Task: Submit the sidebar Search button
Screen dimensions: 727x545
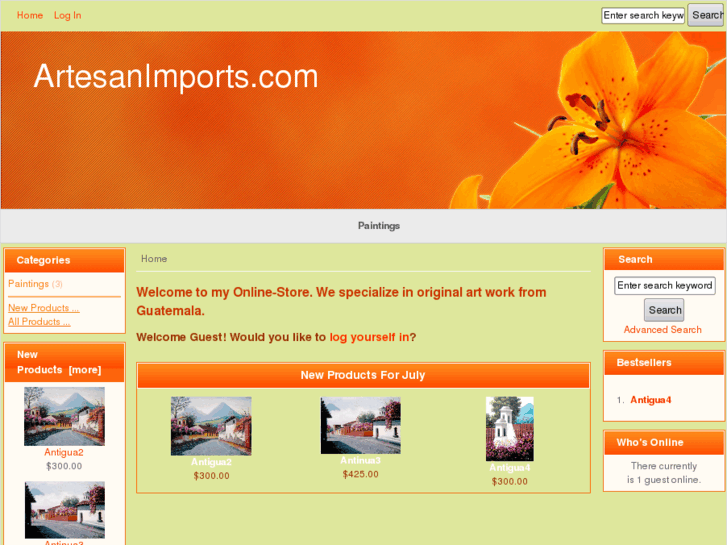Action: 664,310
